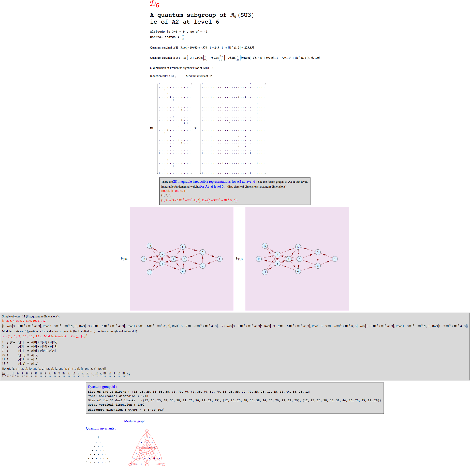This screenshot has height=476, width=470.
Task: Select node 5 in the F{0,1} graph
Action: click(x=300, y=259)
